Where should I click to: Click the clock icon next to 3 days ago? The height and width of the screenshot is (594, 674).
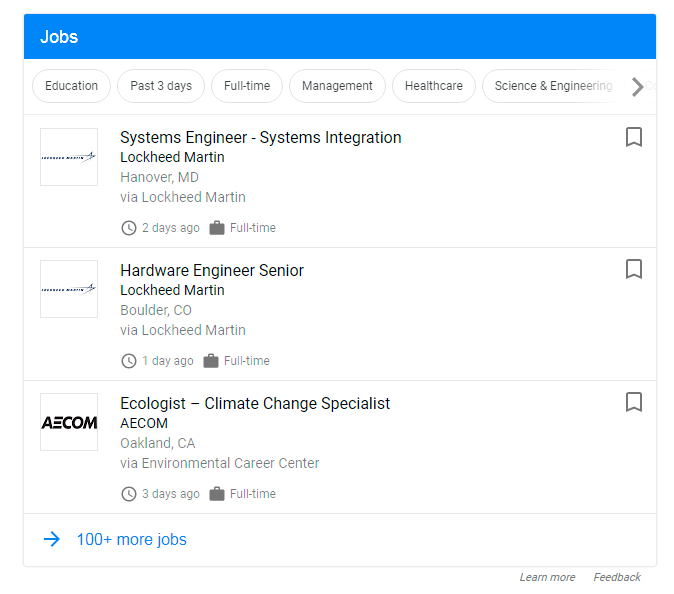[129, 494]
